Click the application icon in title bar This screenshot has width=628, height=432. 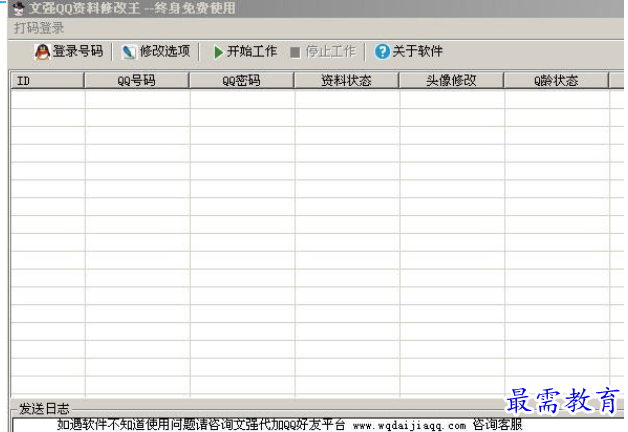point(18,8)
